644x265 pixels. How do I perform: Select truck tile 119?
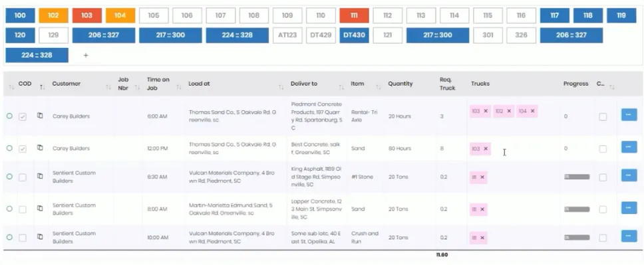click(x=621, y=15)
